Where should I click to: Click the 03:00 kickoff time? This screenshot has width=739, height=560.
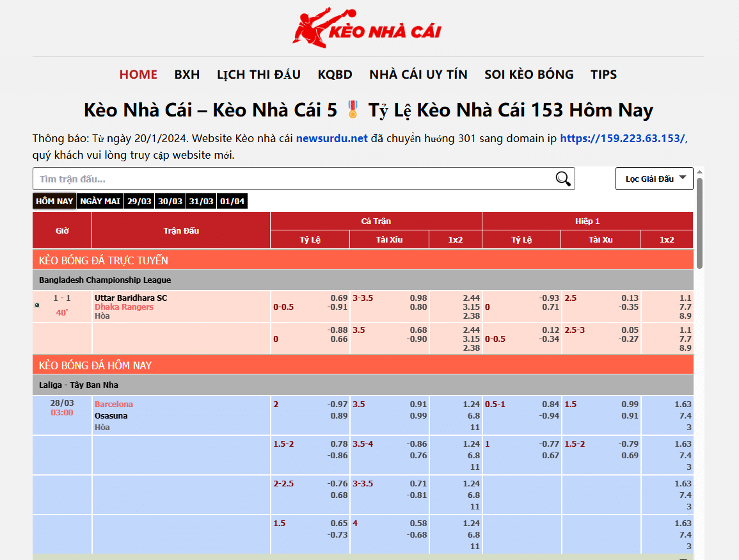tap(61, 412)
